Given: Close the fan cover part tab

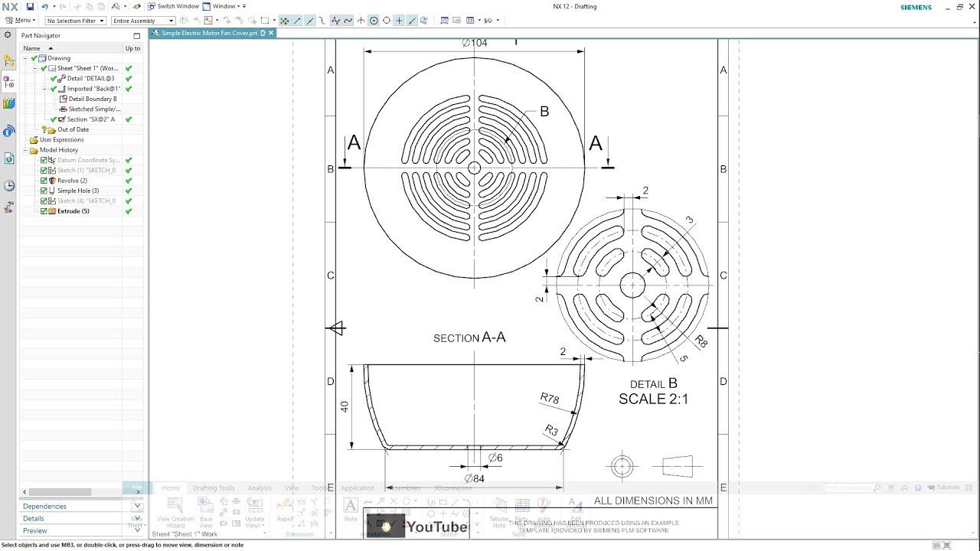Looking at the screenshot, I should [271, 33].
